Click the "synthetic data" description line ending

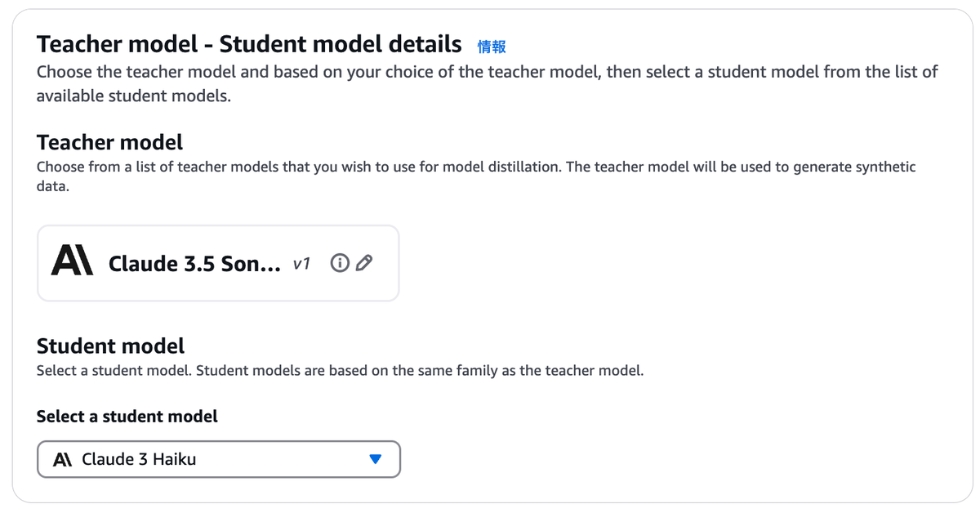(x=53, y=186)
